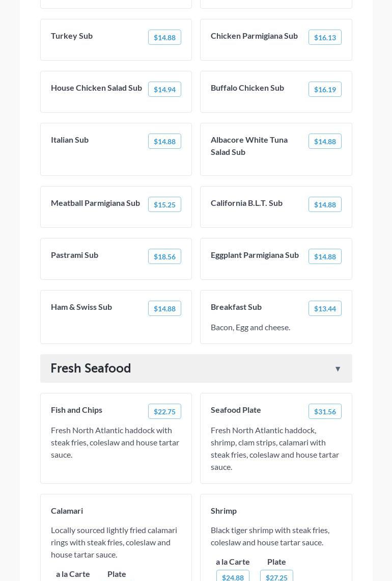Click the Pastrami Sub item name
The height and width of the screenshot is (581, 392).
74,255
